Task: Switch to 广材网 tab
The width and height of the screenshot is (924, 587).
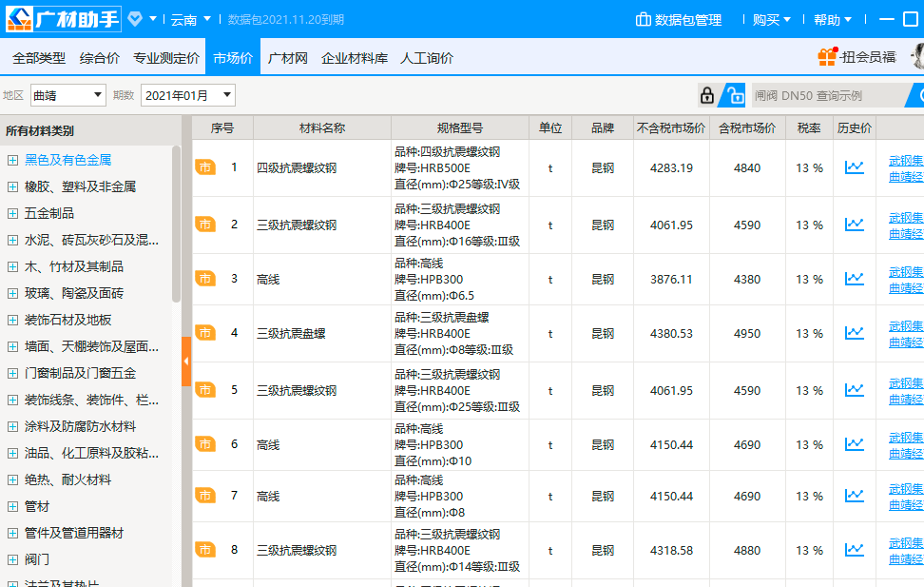Action: click(x=288, y=58)
